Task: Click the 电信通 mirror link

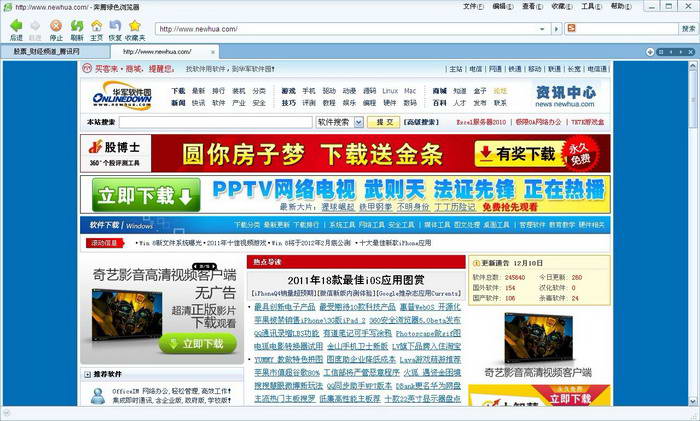Action: point(597,69)
